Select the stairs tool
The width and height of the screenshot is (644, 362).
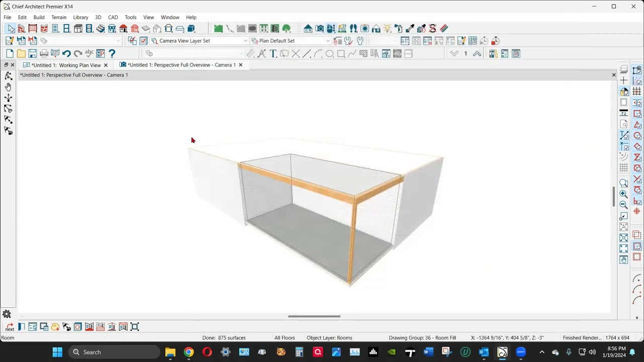pyautogui.click(x=101, y=29)
